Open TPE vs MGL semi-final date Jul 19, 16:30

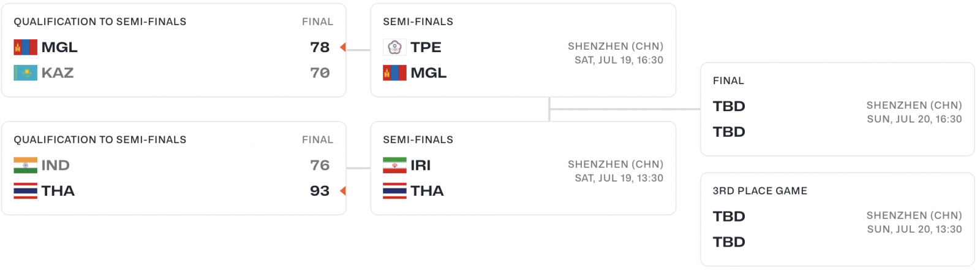click(x=619, y=60)
